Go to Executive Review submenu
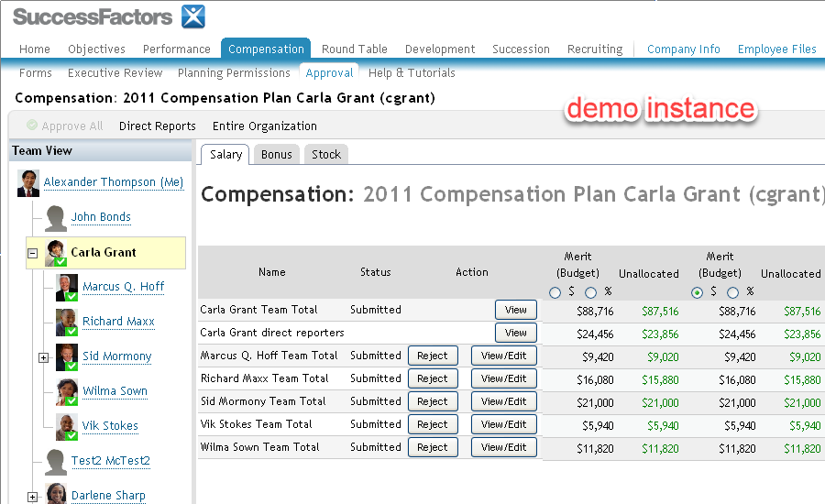 coord(115,72)
